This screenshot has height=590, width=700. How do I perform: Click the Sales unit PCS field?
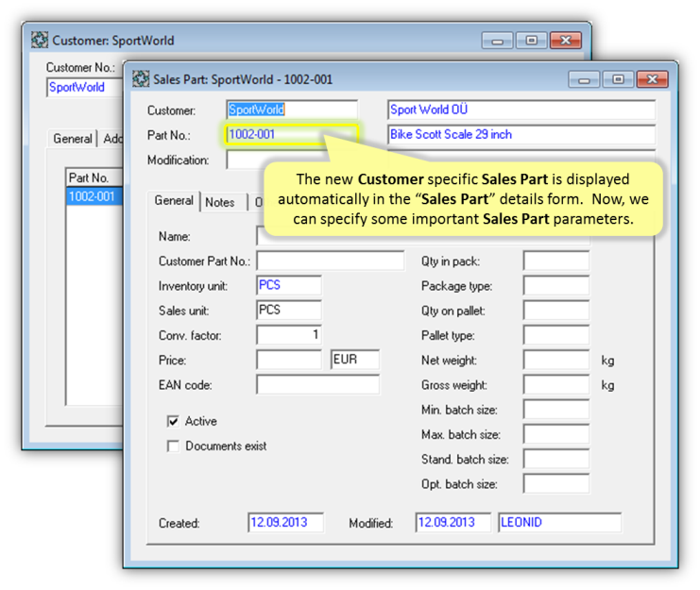coord(289,311)
